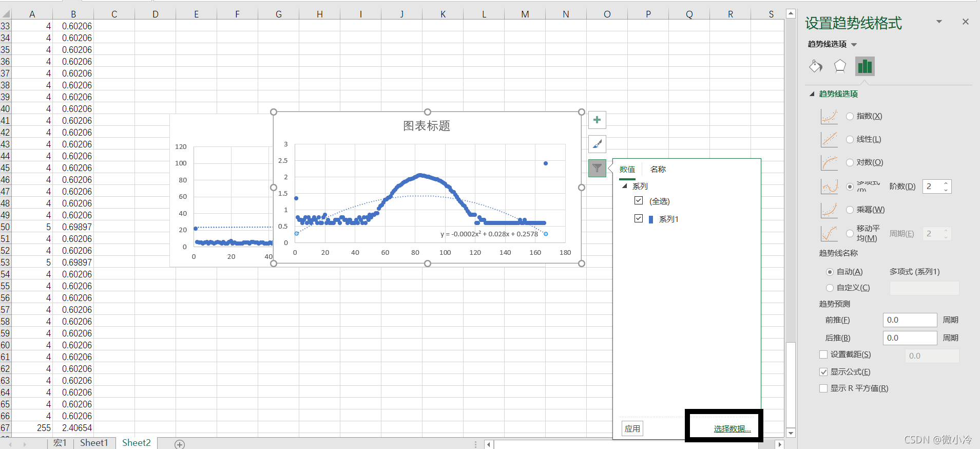Uncheck the 显示公式(E) checkbox

click(x=823, y=372)
